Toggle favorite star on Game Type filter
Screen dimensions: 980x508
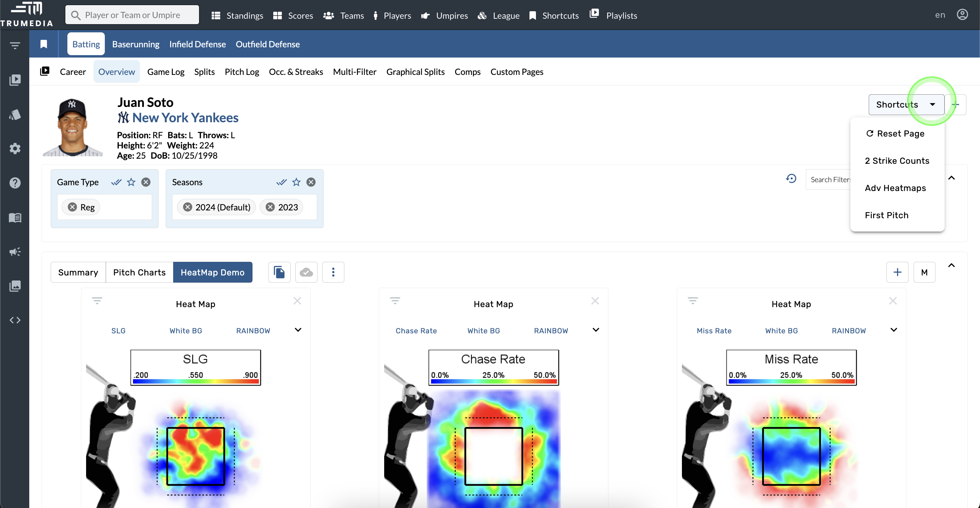[x=131, y=182]
